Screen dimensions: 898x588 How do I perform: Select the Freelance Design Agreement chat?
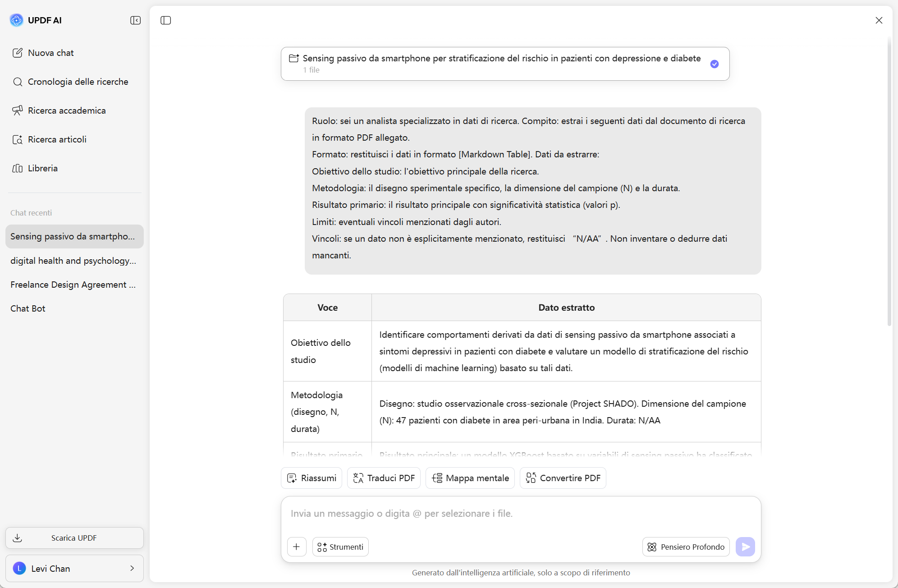(73, 285)
